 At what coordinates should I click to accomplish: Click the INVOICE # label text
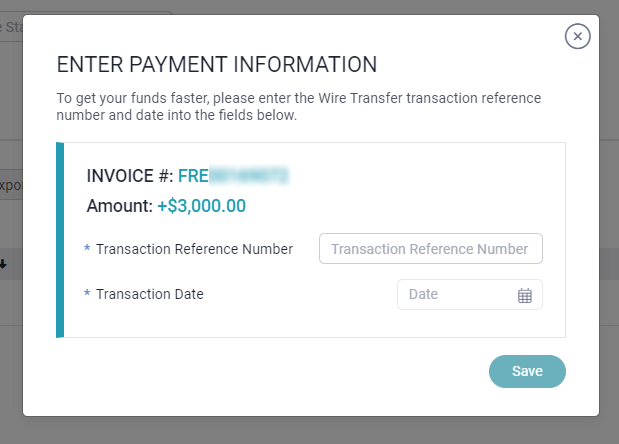point(130,176)
